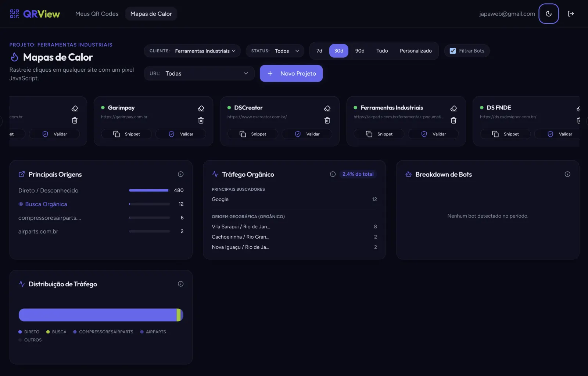This screenshot has height=376, width=588.
Task: Click the DIRETO legend color dot
Action: point(20,332)
